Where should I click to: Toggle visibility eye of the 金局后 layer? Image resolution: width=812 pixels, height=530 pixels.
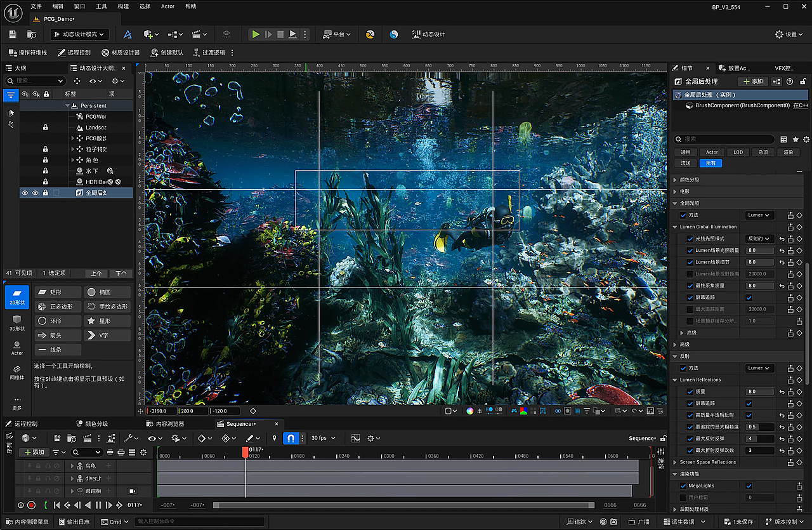pyautogui.click(x=23, y=192)
